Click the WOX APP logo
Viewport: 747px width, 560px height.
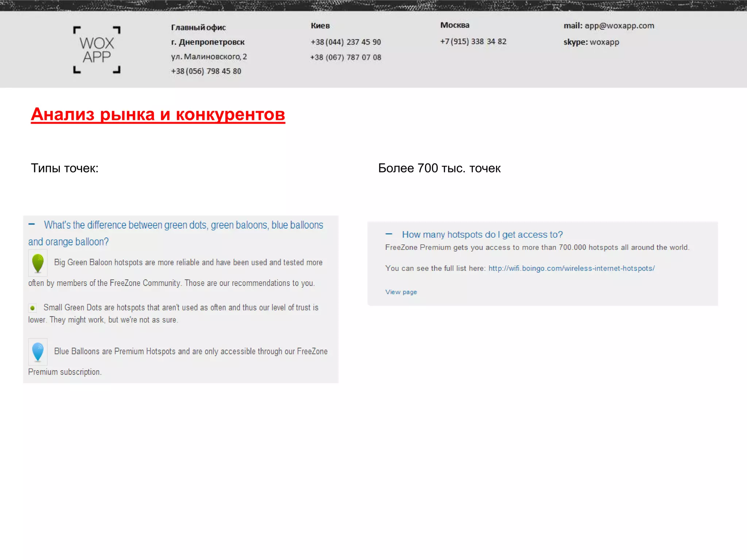[97, 50]
